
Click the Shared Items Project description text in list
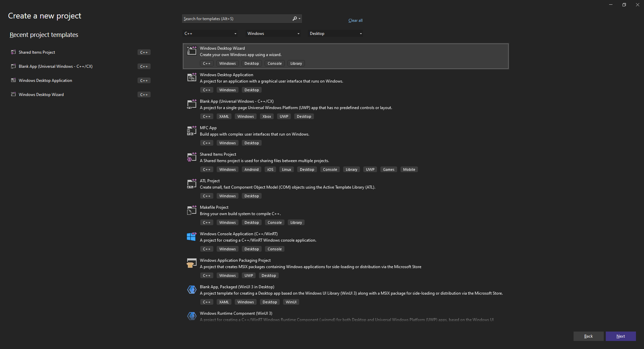pos(264,161)
